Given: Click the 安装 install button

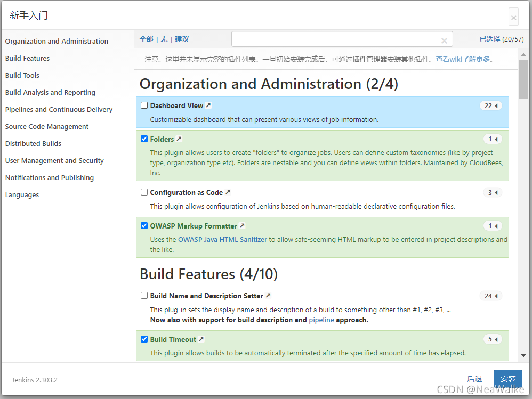Looking at the screenshot, I should tap(507, 379).
